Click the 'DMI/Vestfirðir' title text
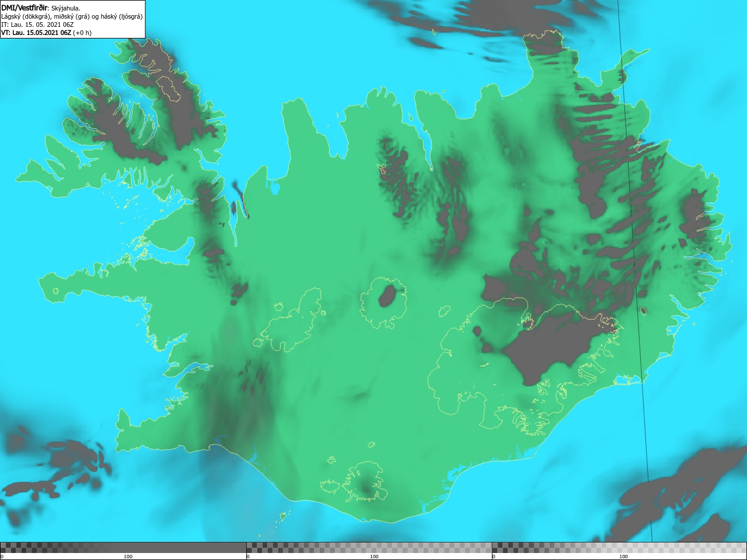Image resolution: width=747 pixels, height=560 pixels. click(25, 8)
